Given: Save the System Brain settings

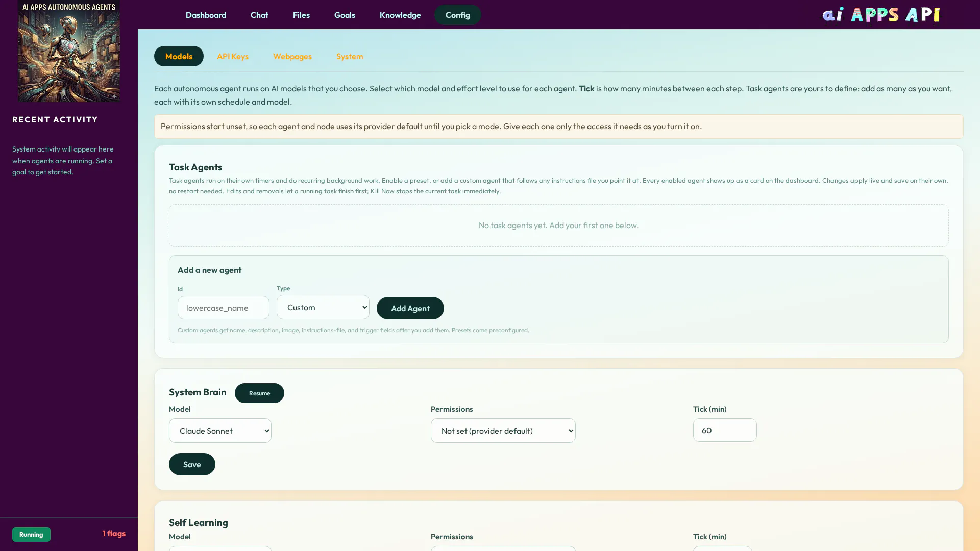Looking at the screenshot, I should [192, 464].
